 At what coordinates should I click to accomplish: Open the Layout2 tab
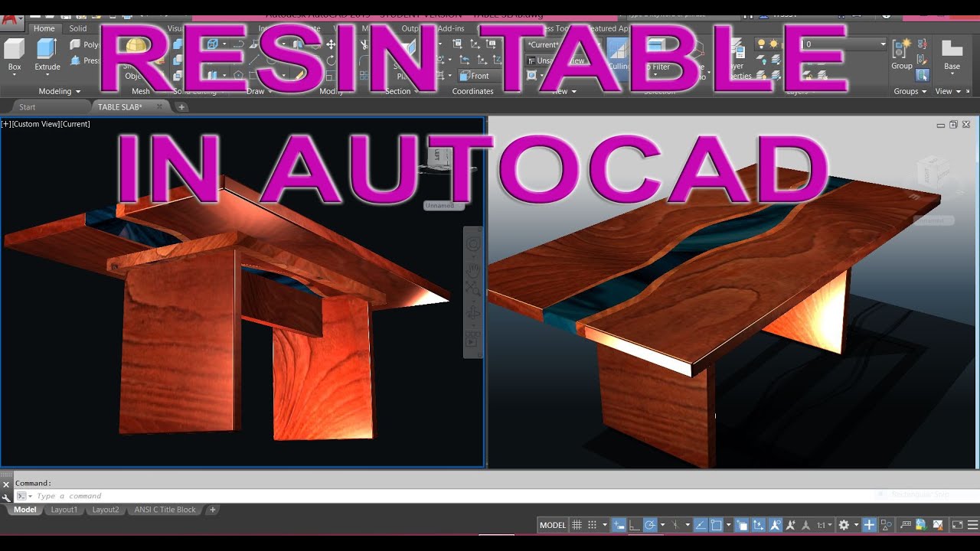(106, 510)
